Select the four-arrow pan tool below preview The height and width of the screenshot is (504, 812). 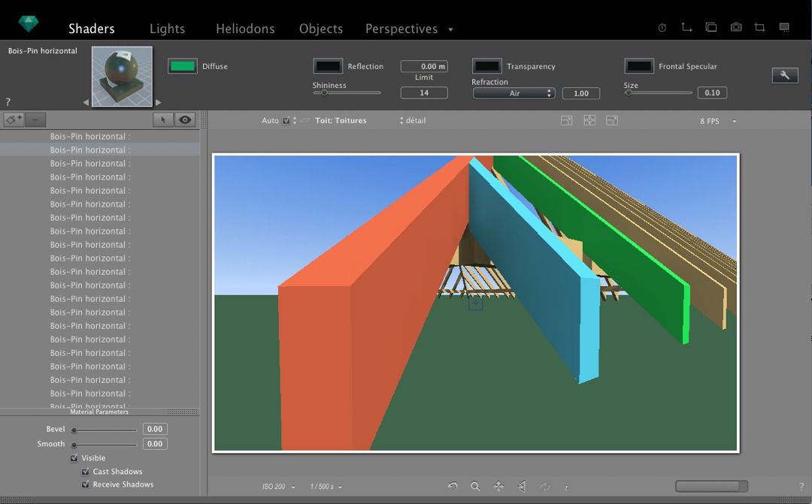(x=498, y=487)
